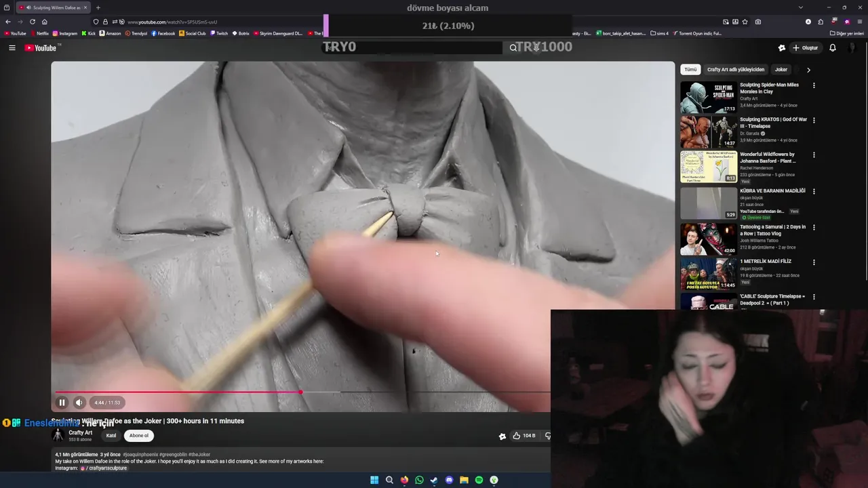The height and width of the screenshot is (488, 868).
Task: Open more options for KÜBRA VE BARANIN MADİLİĞİ
Action: tap(814, 191)
